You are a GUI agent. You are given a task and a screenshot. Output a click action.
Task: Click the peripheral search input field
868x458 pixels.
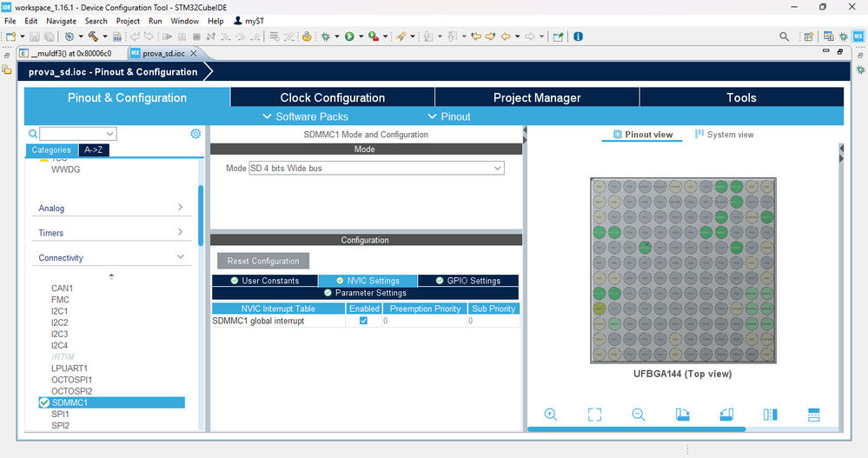tap(72, 134)
